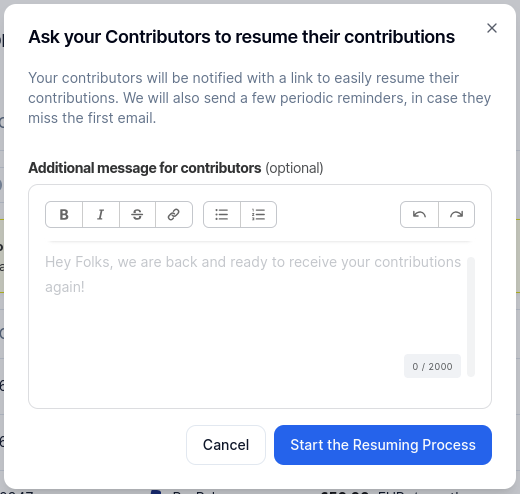Toggle strikethrough text formatting
520x494 pixels.
[x=137, y=214]
